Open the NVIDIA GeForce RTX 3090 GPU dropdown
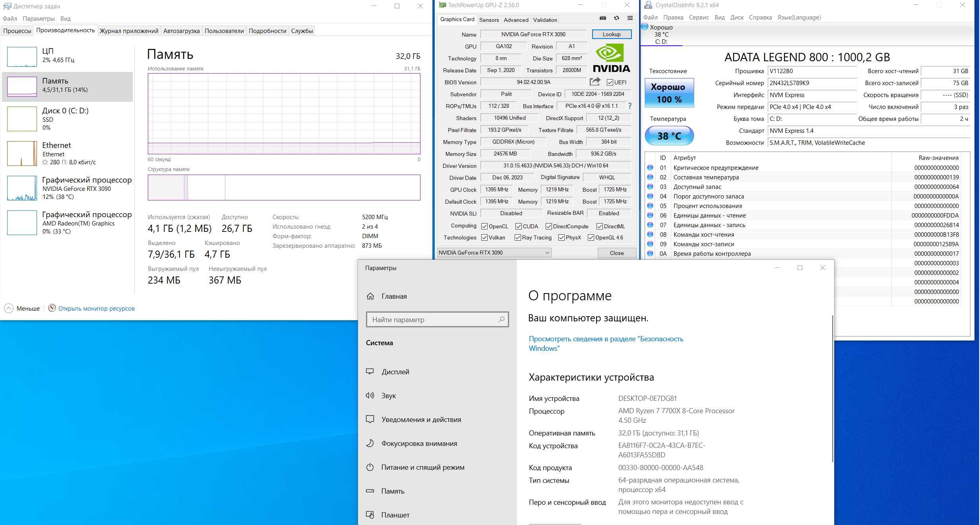This screenshot has width=980, height=525. click(x=494, y=253)
